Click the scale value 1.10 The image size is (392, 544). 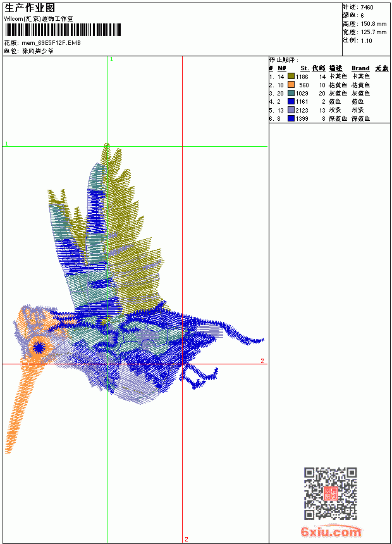pos(366,40)
